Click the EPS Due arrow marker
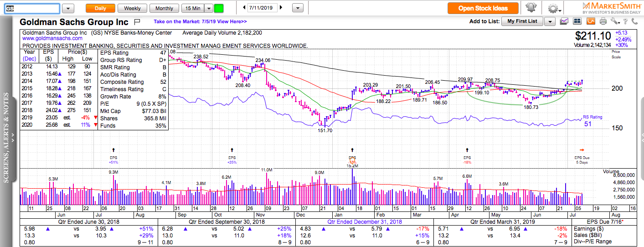Image resolution: width=644 pixels, height=247 pixels. point(582,149)
